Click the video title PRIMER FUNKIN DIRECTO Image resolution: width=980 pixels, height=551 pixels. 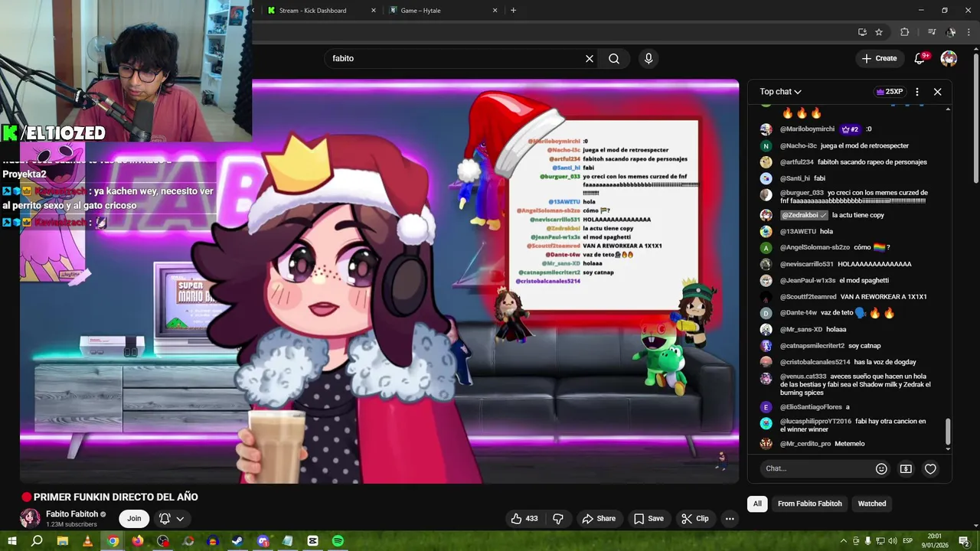pos(116,497)
